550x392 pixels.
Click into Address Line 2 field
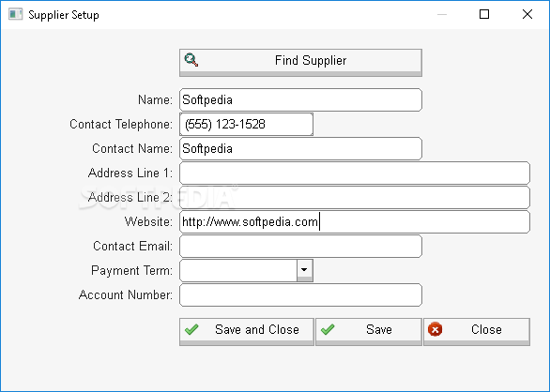pos(355,197)
